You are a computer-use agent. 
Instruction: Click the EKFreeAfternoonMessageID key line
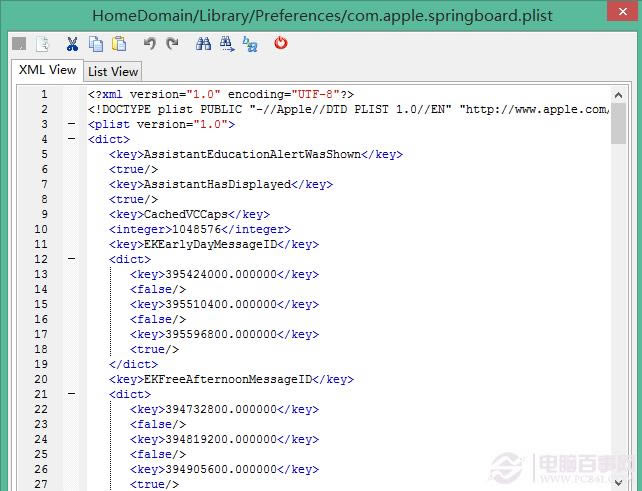point(231,379)
